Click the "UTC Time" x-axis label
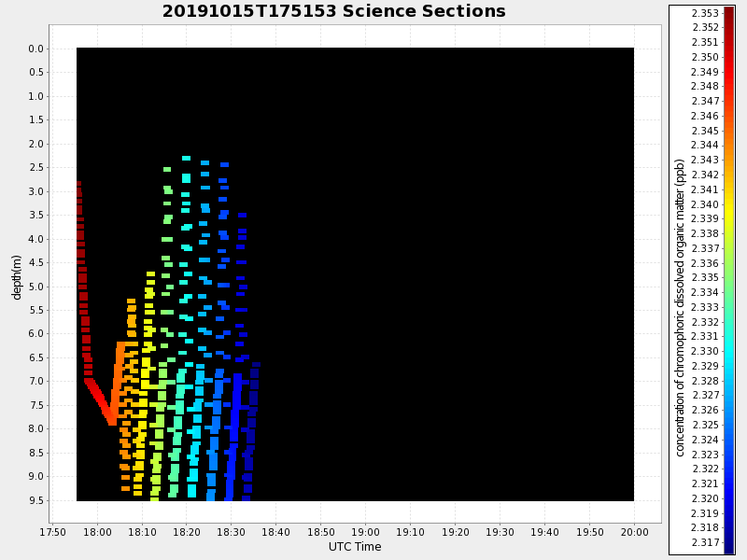Viewport: 747px width, 560px height. coord(355,547)
